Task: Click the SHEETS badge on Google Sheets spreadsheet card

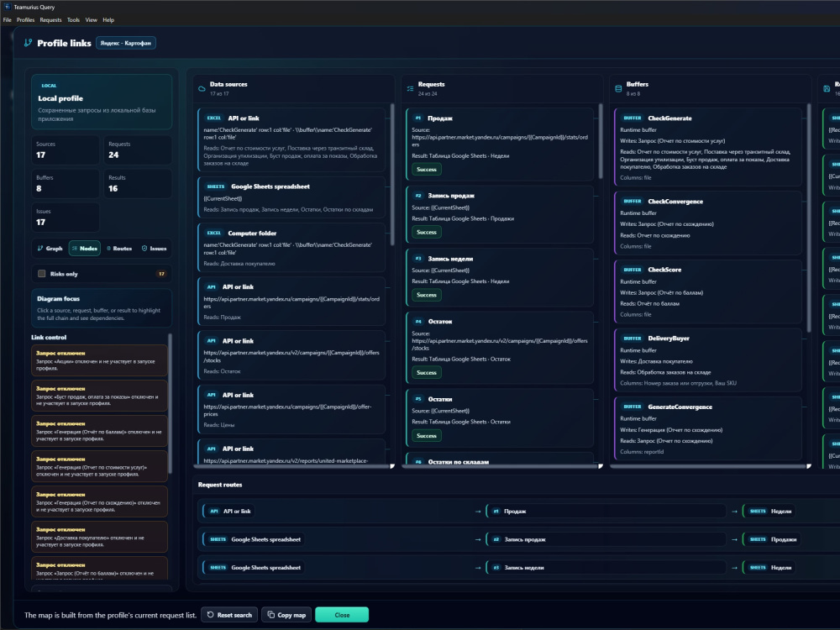Action: 215,186
